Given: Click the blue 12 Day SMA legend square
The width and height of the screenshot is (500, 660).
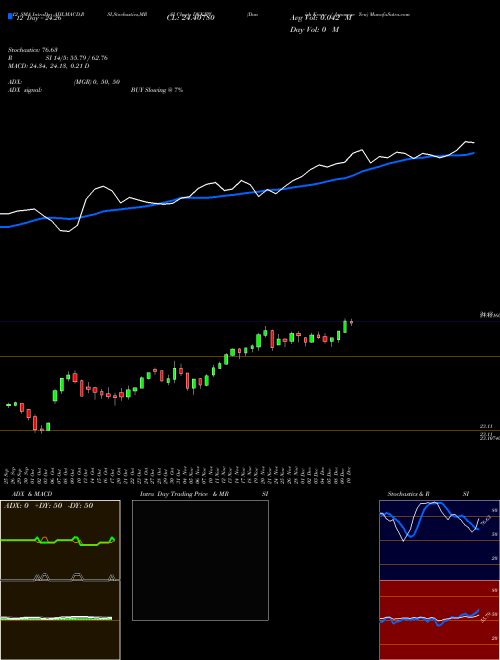Looking at the screenshot, I should [x=10, y=17].
